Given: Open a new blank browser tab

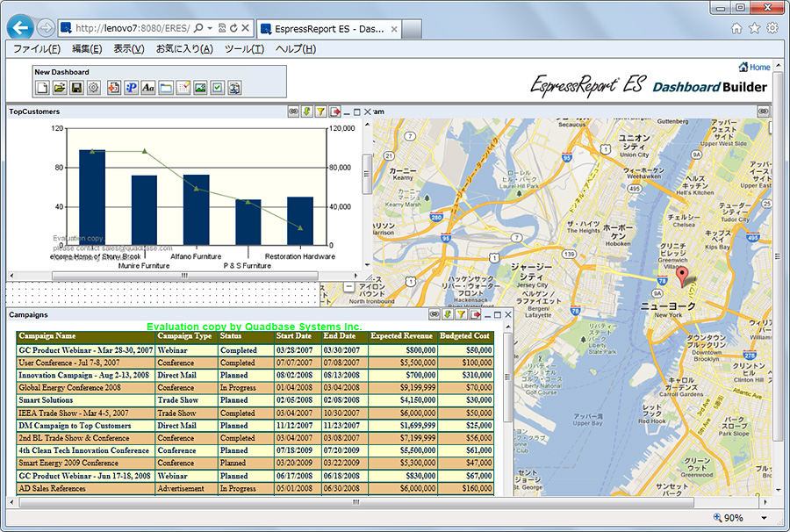Looking at the screenshot, I should 412,29.
